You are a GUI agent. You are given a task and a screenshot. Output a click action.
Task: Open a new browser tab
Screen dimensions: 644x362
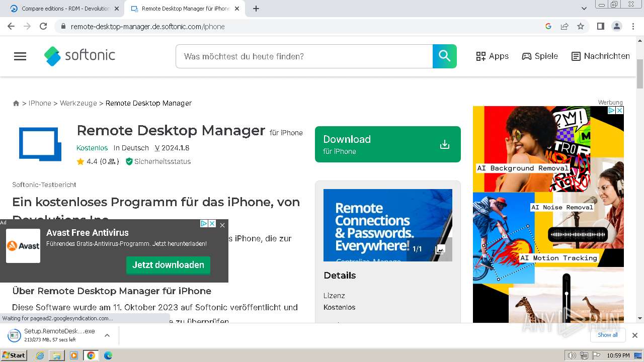256,9
